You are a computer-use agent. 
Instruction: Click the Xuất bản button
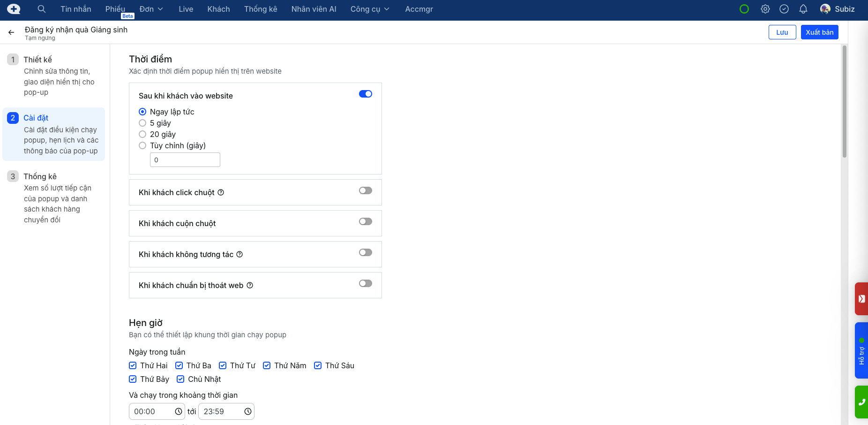819,32
